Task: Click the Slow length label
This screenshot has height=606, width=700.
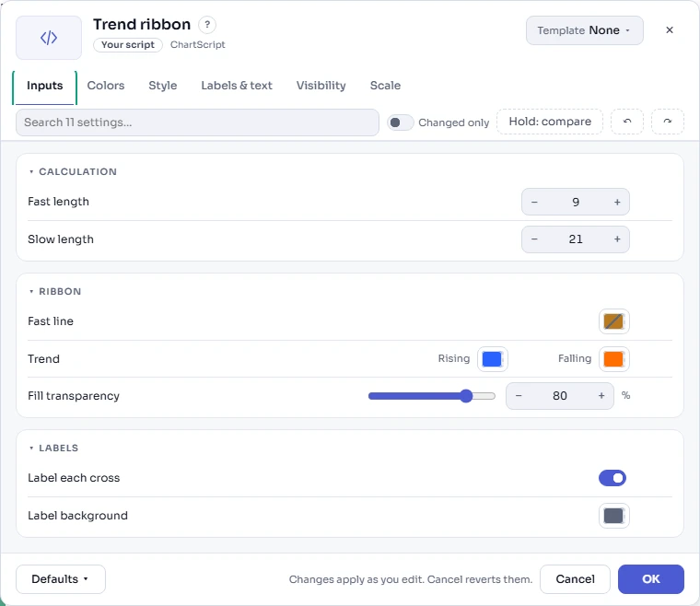Action: click(x=61, y=239)
